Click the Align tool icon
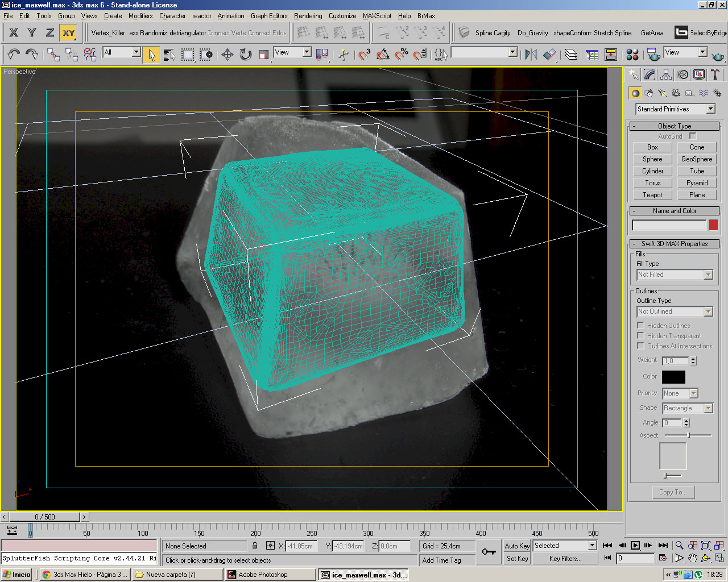This screenshot has width=728, height=582. [x=549, y=55]
